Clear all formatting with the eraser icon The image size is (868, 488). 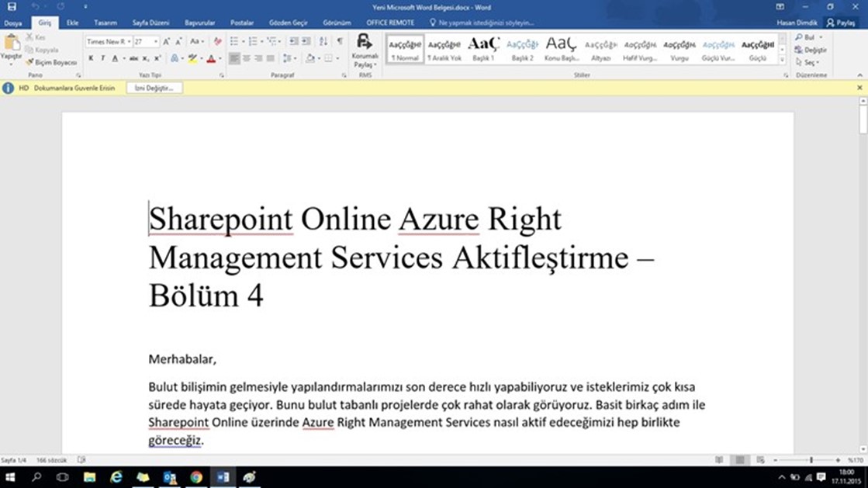click(217, 42)
